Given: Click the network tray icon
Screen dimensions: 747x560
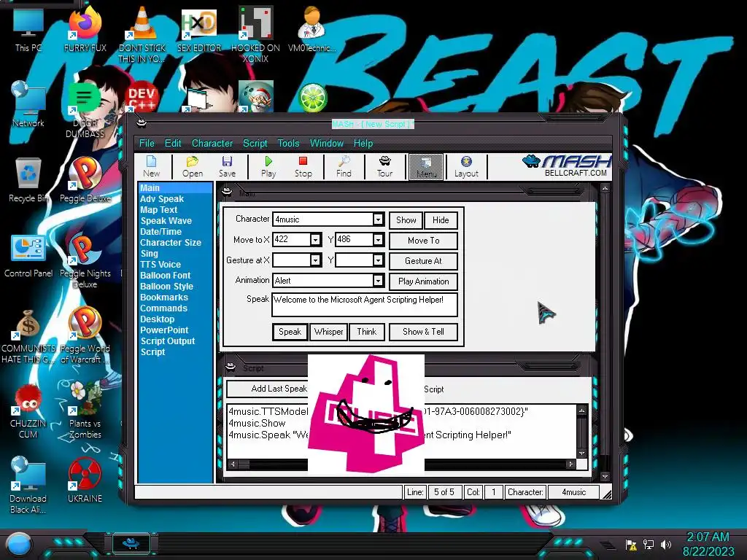Looking at the screenshot, I should pos(649,544).
